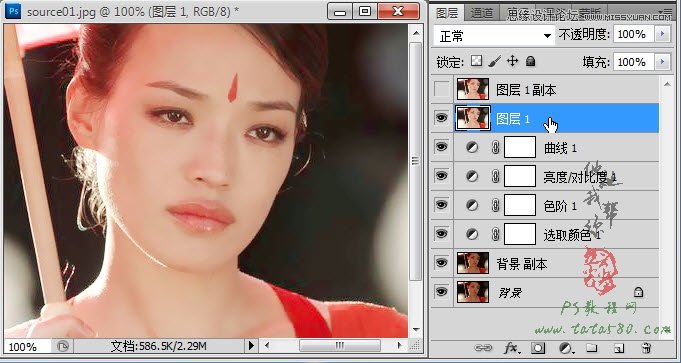The height and width of the screenshot is (363, 681).
Task: Toggle lock position move icon
Action: click(512, 61)
